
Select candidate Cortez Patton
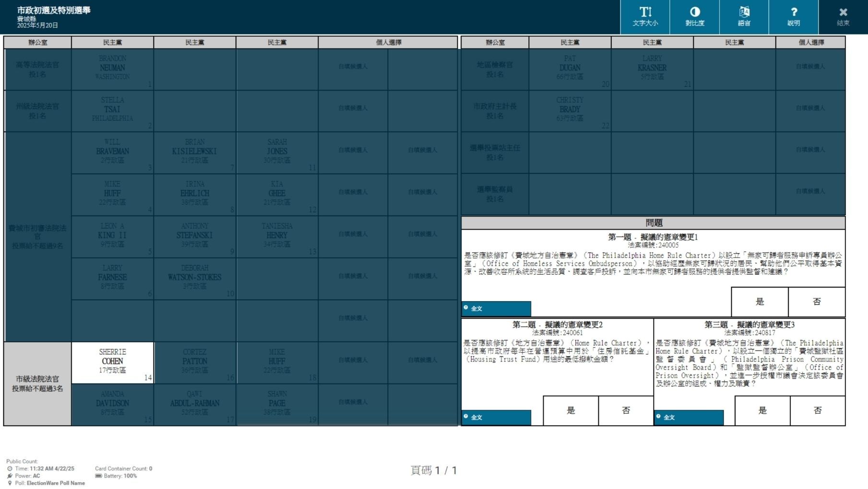pyautogui.click(x=195, y=362)
